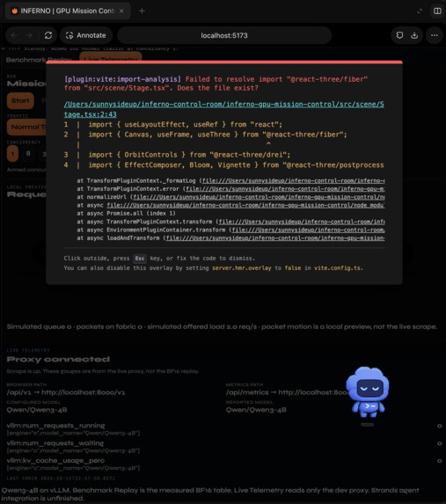The width and height of the screenshot is (446, 504).
Task: Click the comment bubble icon beside the download icon
Action: point(399,35)
